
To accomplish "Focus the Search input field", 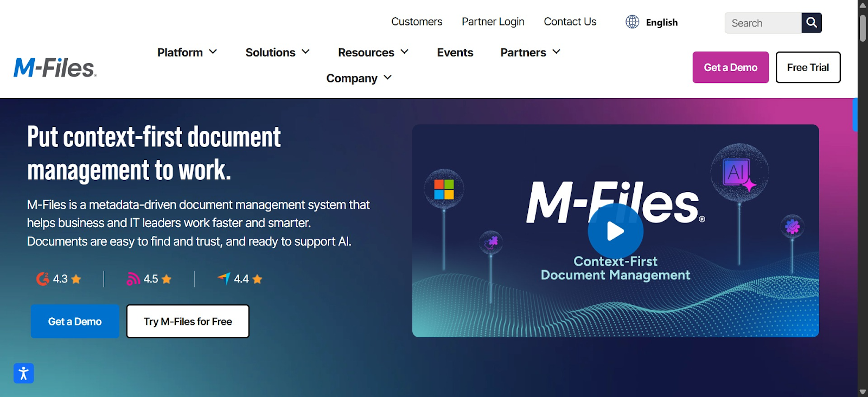I will pos(763,23).
